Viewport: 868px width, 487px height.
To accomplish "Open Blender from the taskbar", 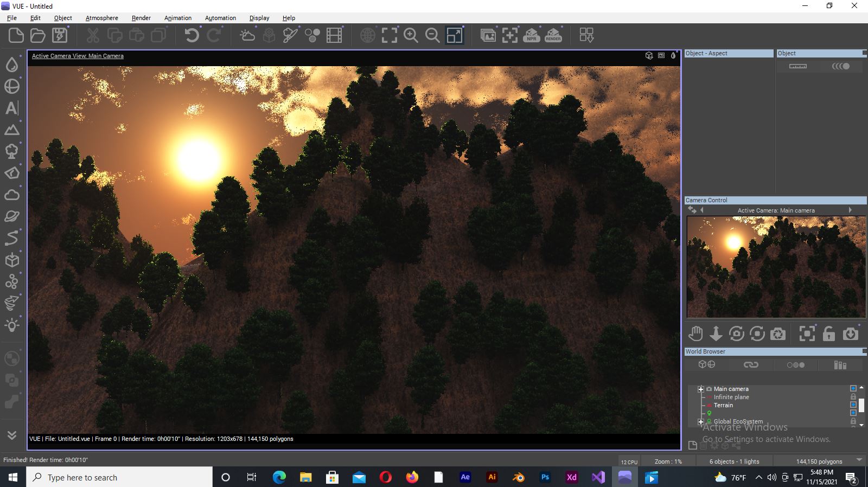I will point(519,477).
